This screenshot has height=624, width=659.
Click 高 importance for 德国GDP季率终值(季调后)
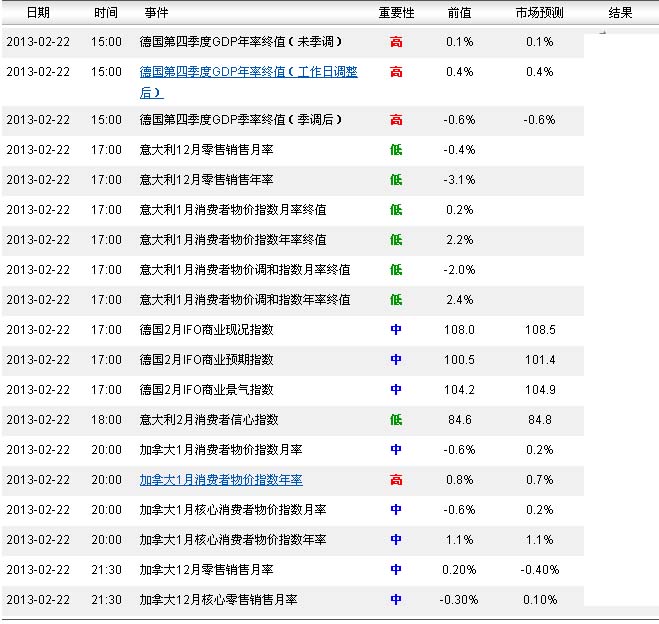click(x=396, y=120)
